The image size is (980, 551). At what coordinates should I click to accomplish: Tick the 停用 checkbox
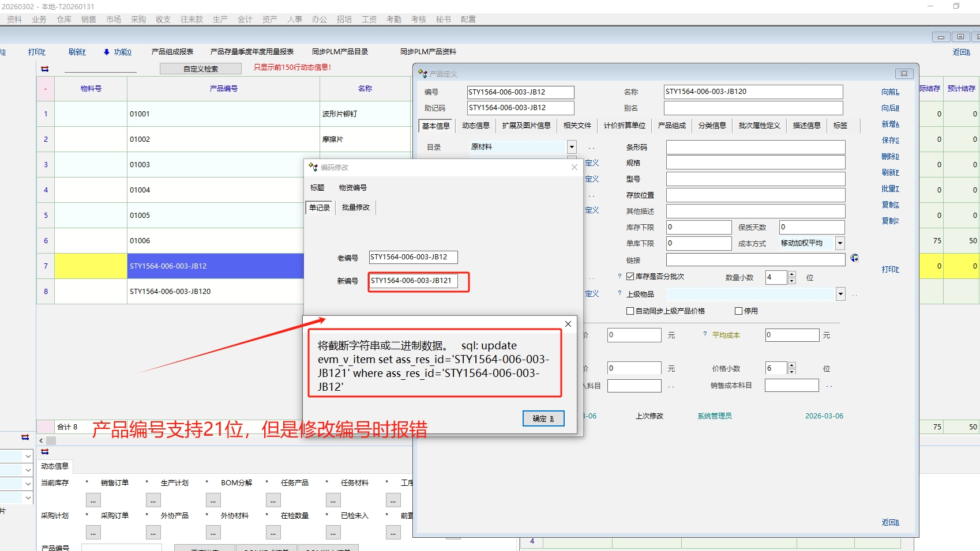738,311
